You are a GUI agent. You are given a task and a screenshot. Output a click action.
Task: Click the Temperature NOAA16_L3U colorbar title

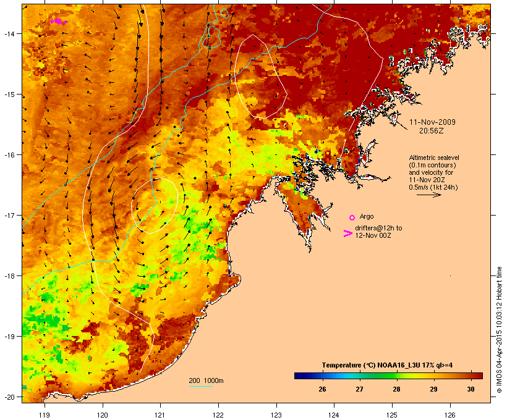tap(387, 366)
